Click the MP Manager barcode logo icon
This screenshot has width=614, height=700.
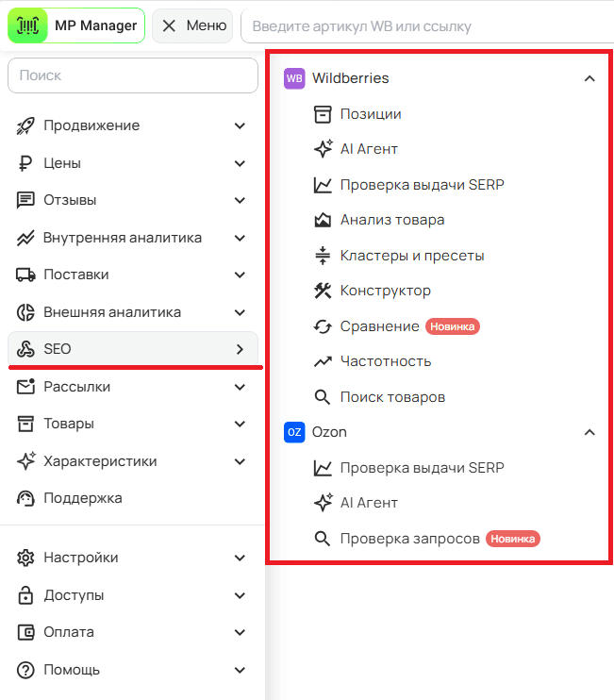coord(27,25)
